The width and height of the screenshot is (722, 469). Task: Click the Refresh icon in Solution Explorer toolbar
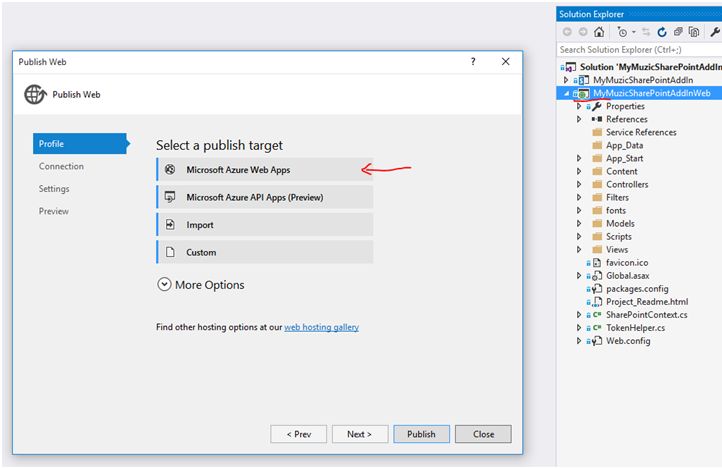[x=662, y=32]
